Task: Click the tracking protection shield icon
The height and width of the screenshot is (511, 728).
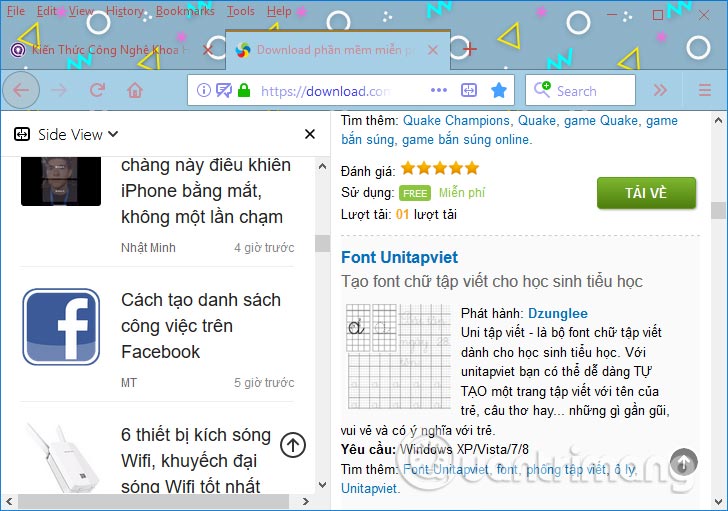Action: click(x=224, y=90)
